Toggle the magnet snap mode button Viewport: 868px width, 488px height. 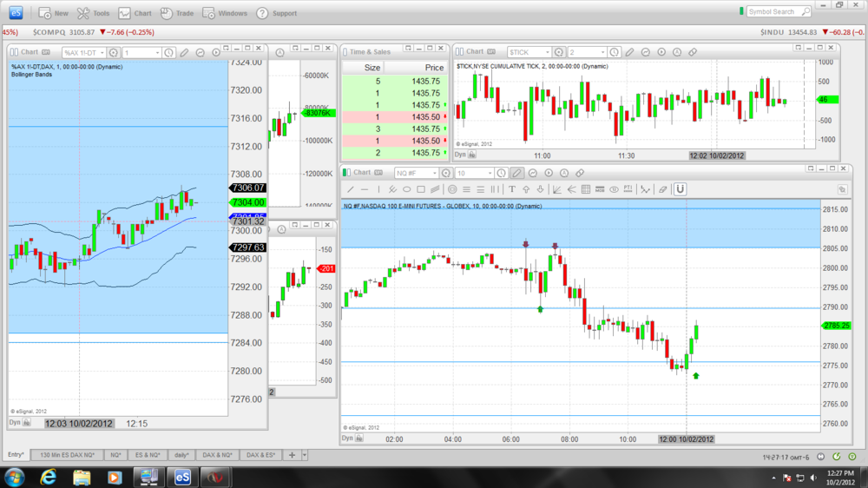pyautogui.click(x=681, y=189)
